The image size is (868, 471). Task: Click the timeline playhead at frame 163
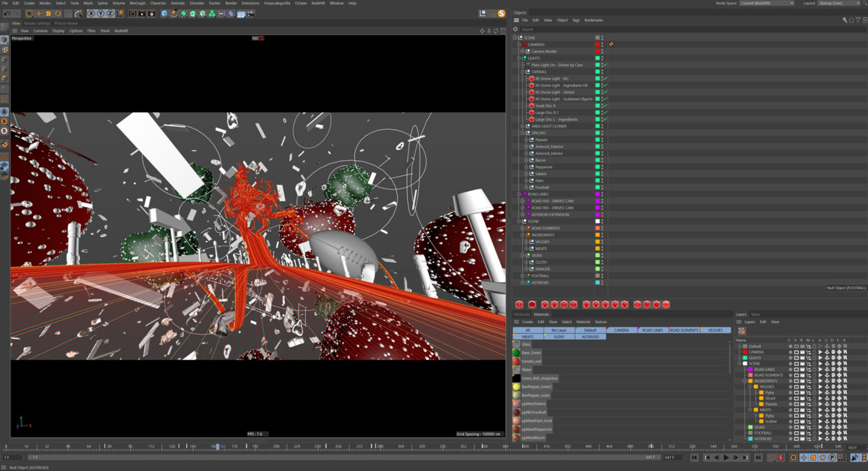point(218,446)
